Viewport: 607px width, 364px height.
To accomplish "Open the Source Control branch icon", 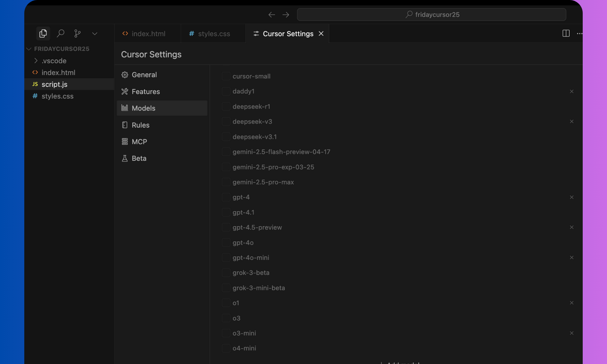I will pos(78,33).
